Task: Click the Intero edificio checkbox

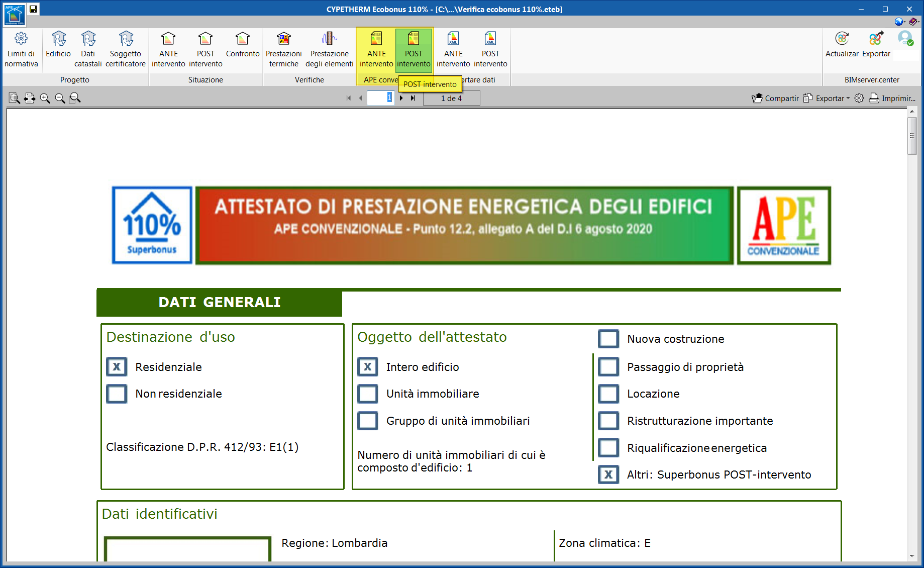Action: pyautogui.click(x=368, y=367)
